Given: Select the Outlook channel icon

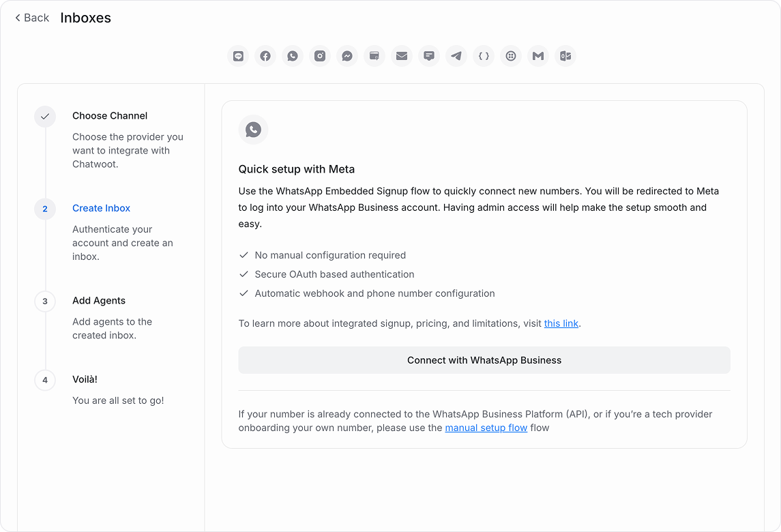Looking at the screenshot, I should tap(565, 56).
